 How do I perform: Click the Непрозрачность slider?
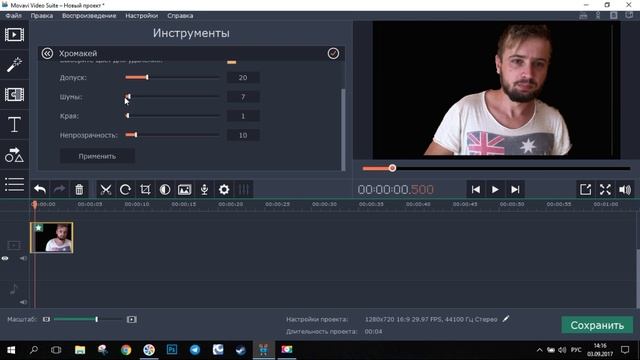(172, 135)
